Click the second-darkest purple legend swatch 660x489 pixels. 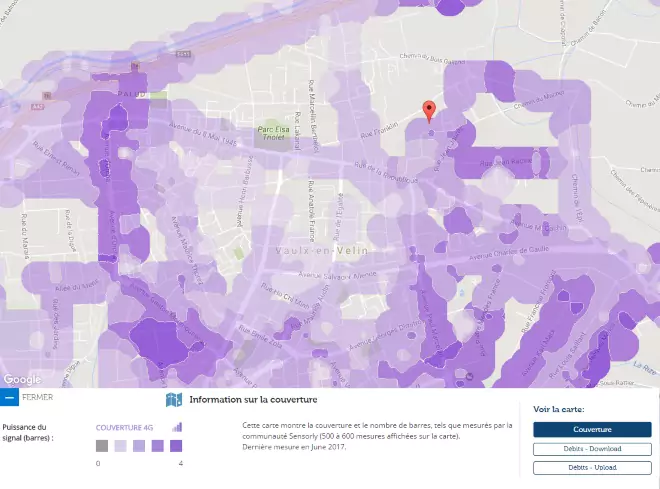[157, 446]
